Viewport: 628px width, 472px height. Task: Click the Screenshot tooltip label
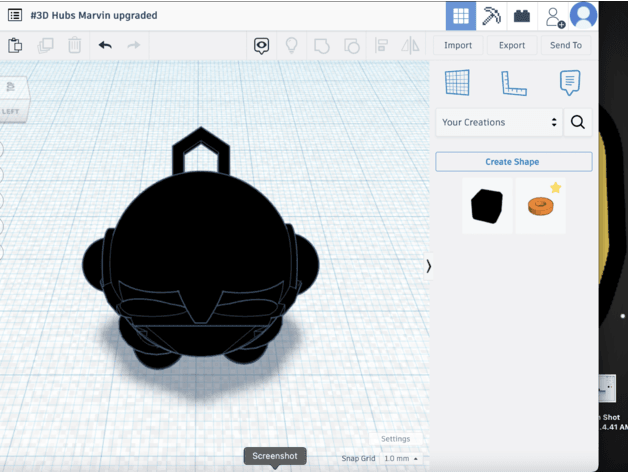tap(275, 456)
